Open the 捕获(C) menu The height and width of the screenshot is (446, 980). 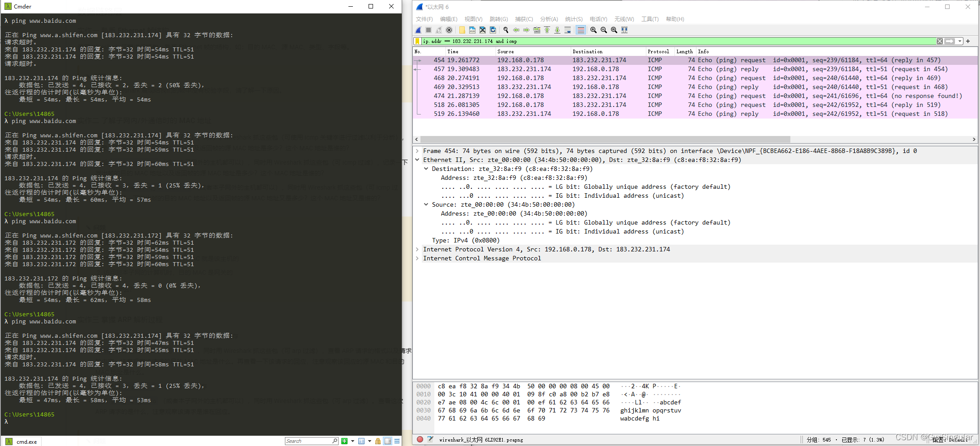tap(524, 19)
